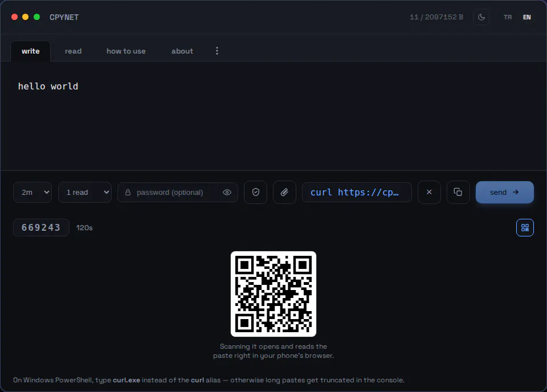Click the 11 / 2097152 B size counter

[x=436, y=17]
